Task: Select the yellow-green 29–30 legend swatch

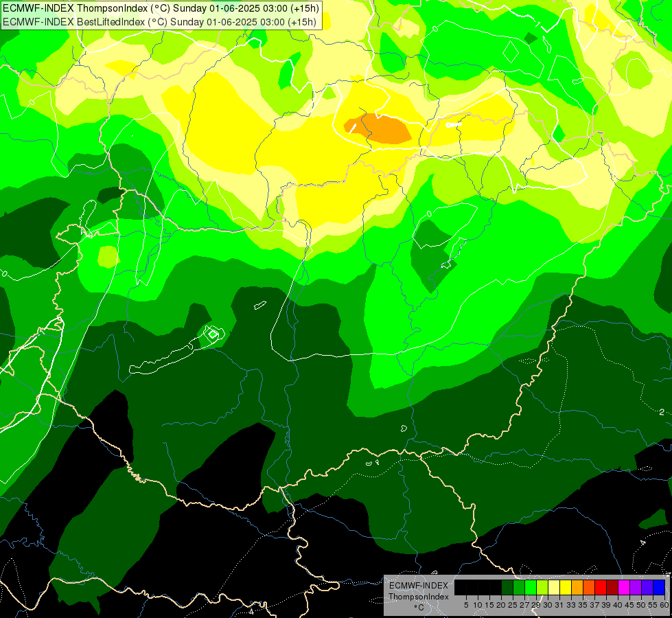Action: point(542,587)
